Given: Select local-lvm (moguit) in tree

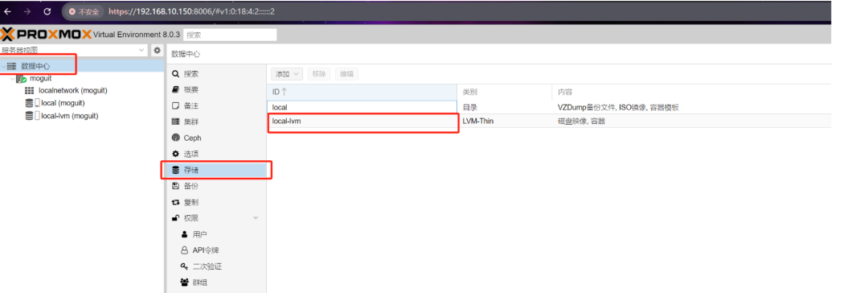Looking at the screenshot, I should point(69,116).
